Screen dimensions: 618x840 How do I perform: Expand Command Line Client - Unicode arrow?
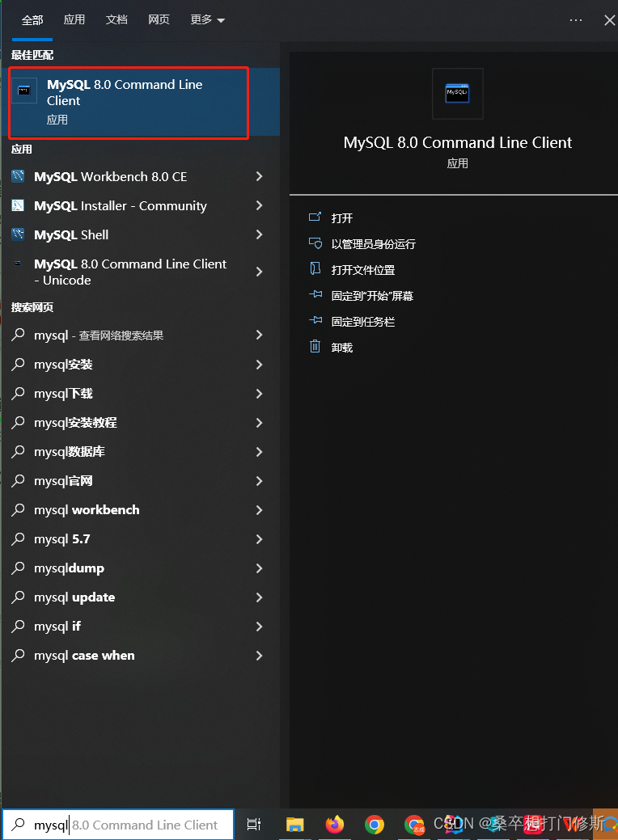point(260,272)
